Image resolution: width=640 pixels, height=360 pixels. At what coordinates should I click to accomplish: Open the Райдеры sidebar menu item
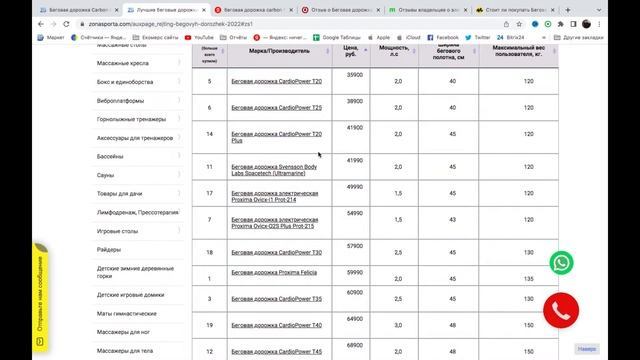(x=109, y=249)
